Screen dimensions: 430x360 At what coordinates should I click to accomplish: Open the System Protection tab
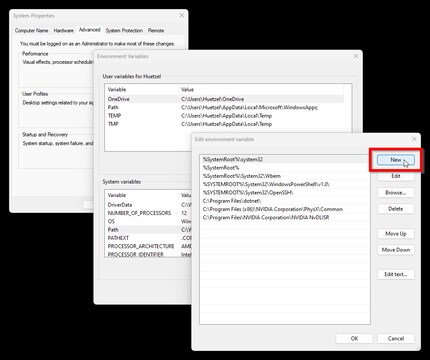124,30
